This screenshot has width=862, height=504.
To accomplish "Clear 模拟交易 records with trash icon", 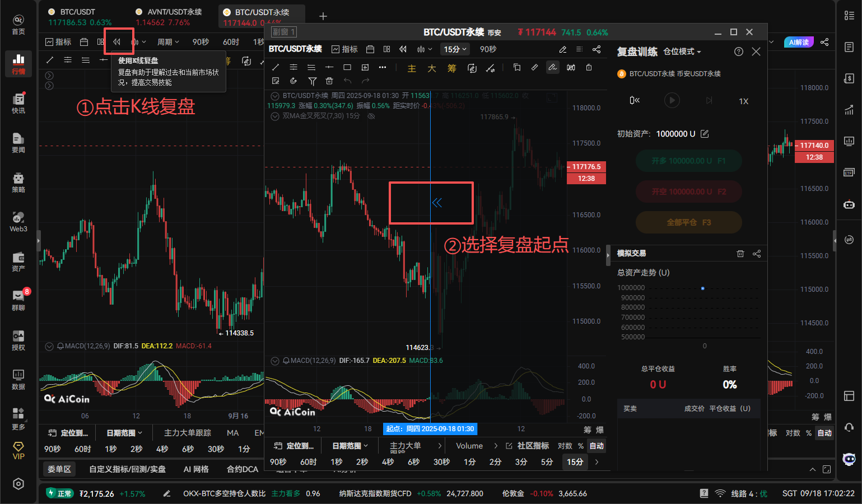I will [740, 254].
